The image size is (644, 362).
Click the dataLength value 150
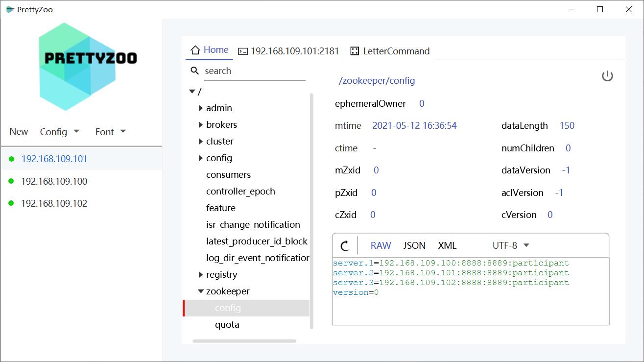(x=567, y=126)
